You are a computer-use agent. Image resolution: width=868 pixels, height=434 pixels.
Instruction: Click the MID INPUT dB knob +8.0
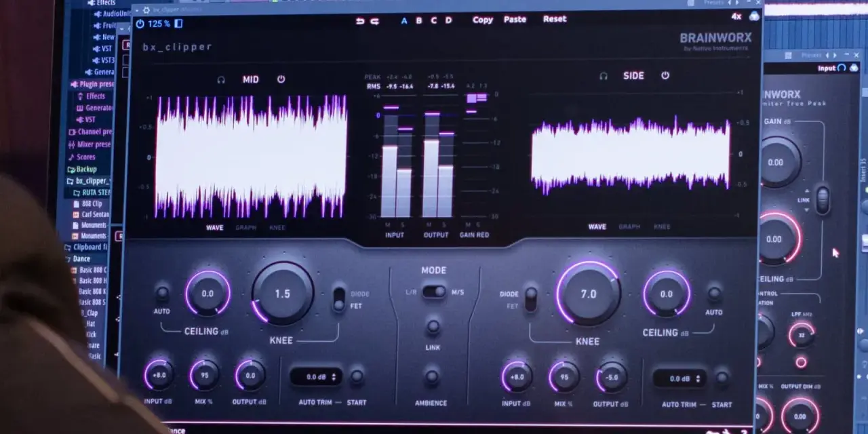click(x=159, y=375)
